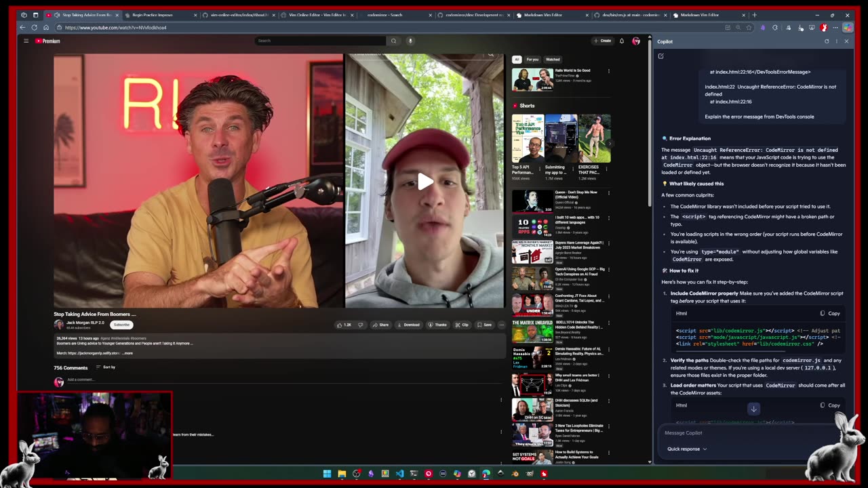Open the Rails World Is So Good video
The height and width of the screenshot is (488, 868).
click(532, 79)
